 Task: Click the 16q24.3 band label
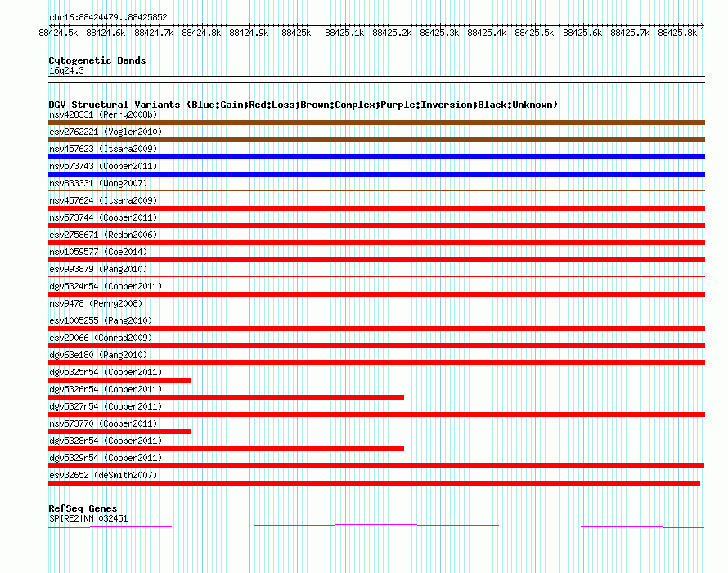[x=66, y=70]
